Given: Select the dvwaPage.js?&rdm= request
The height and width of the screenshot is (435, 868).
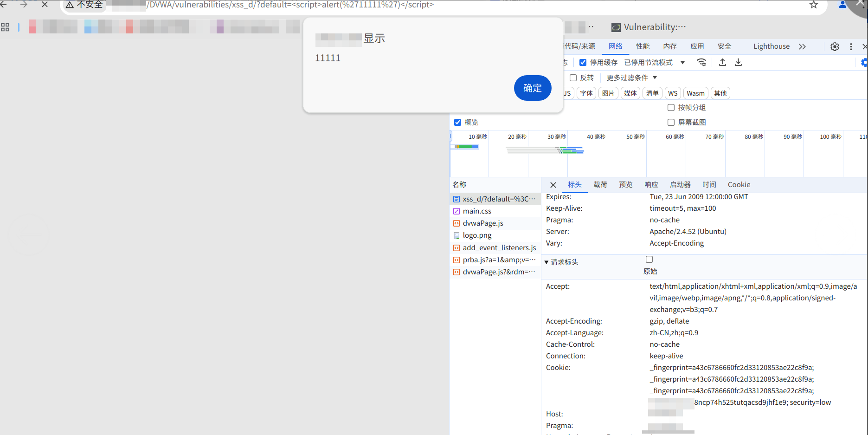Looking at the screenshot, I should [495, 272].
